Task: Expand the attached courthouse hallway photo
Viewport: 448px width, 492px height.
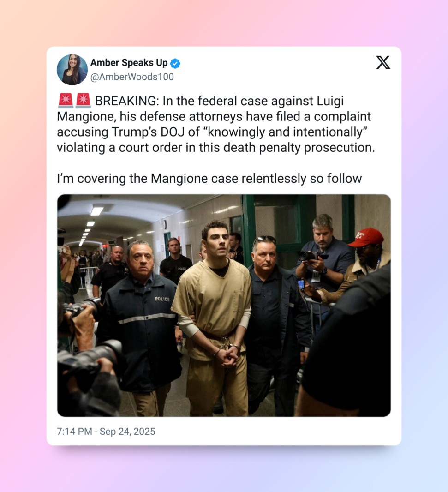Action: pos(224,306)
